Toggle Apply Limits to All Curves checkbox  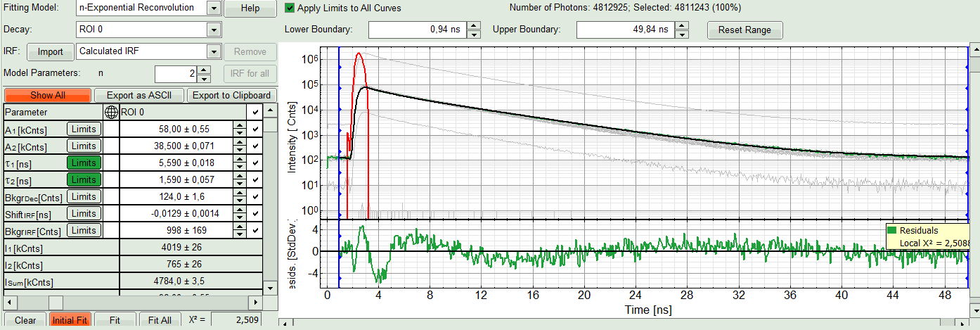pos(290,8)
